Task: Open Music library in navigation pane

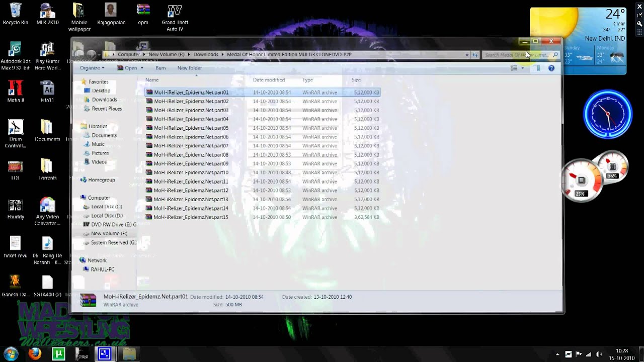Action: 98,144
